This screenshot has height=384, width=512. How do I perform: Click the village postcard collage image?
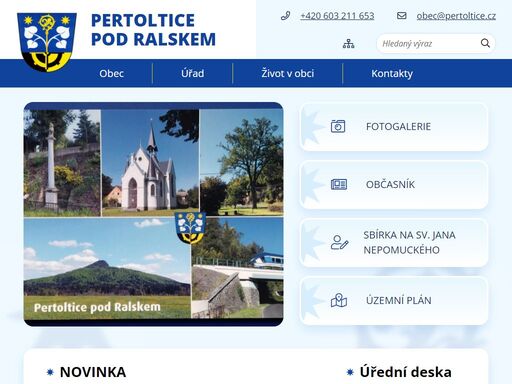coord(153,214)
